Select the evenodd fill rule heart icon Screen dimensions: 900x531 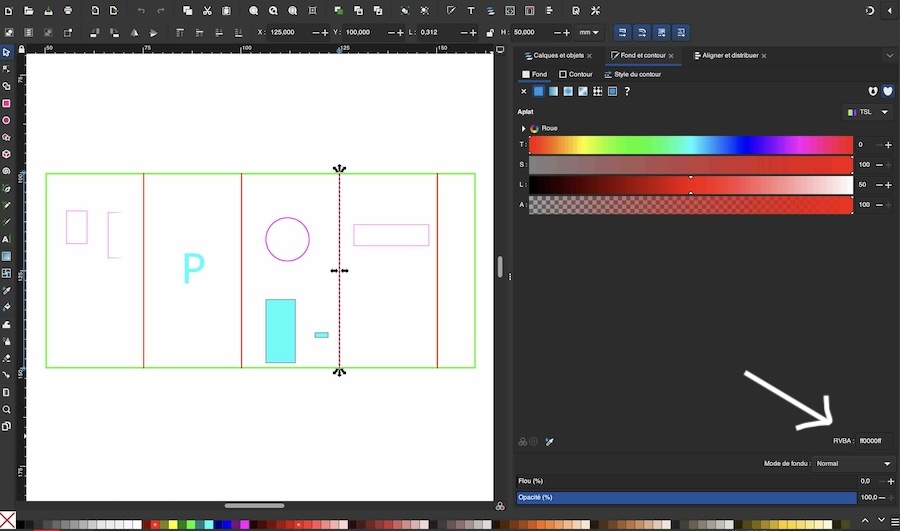(x=873, y=91)
